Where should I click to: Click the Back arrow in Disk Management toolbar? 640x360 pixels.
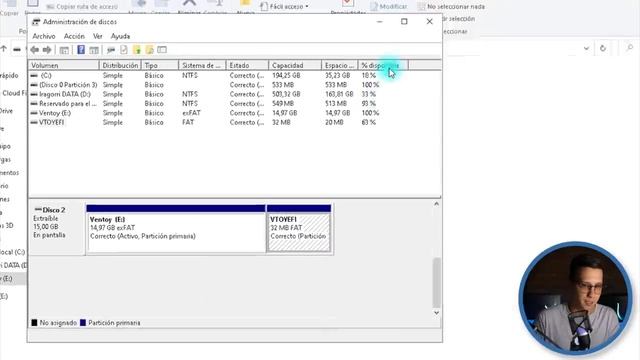35,50
